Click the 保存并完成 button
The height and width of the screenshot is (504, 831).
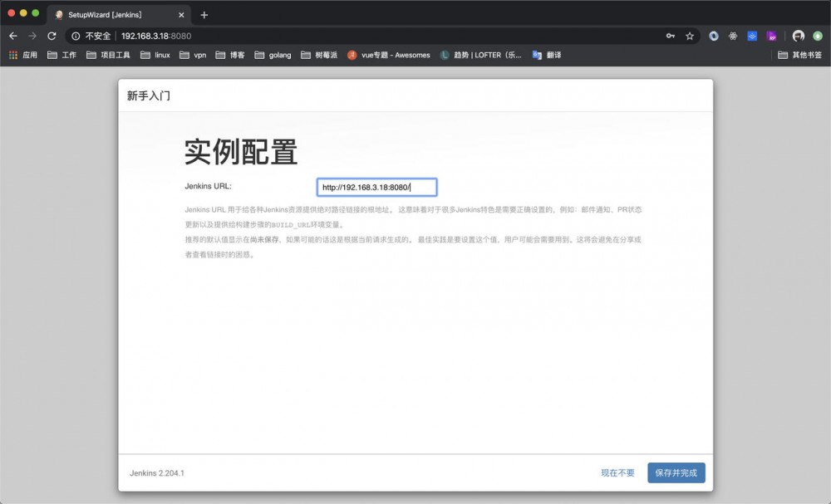[x=676, y=472]
